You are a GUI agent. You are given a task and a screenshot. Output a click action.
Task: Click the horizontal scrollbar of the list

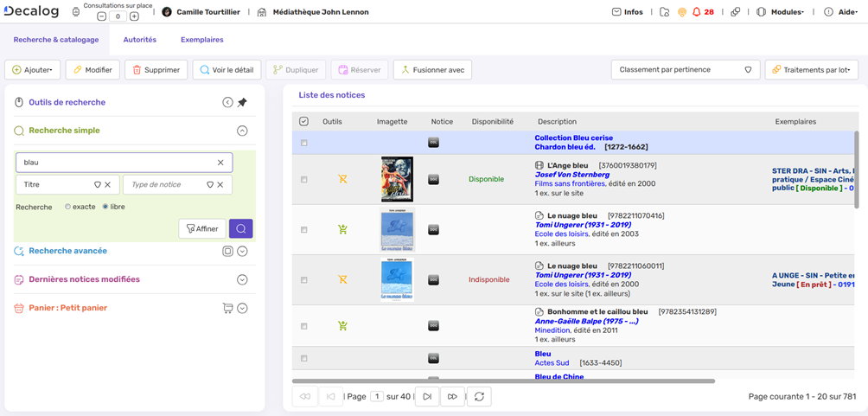pos(503,381)
